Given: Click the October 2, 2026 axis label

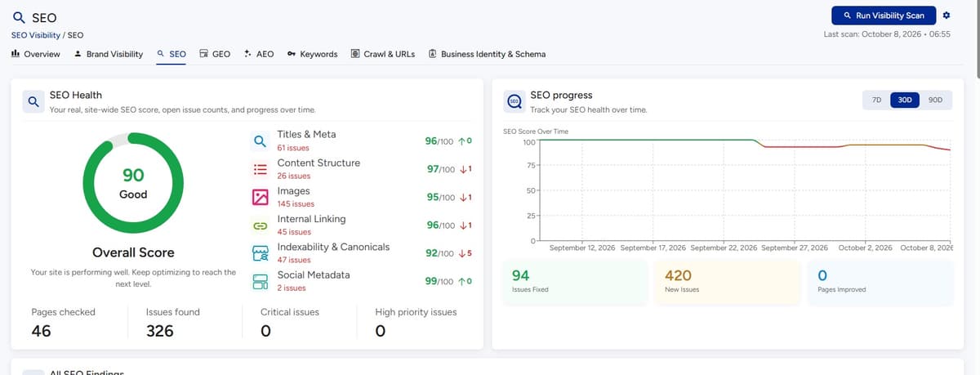Looking at the screenshot, I should 866,248.
